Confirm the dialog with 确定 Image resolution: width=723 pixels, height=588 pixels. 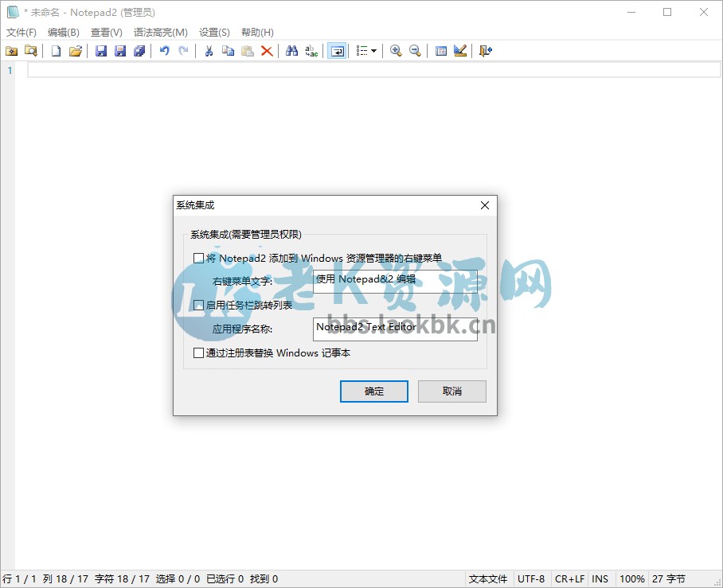374,391
